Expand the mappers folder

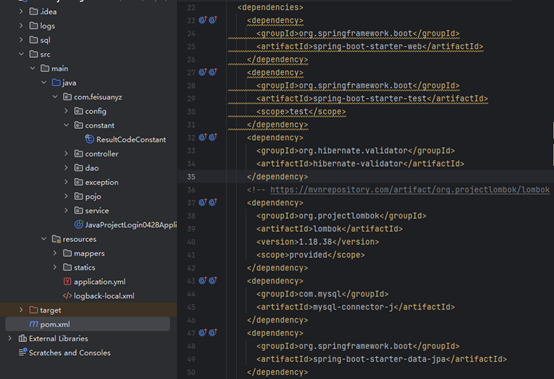[x=55, y=253]
